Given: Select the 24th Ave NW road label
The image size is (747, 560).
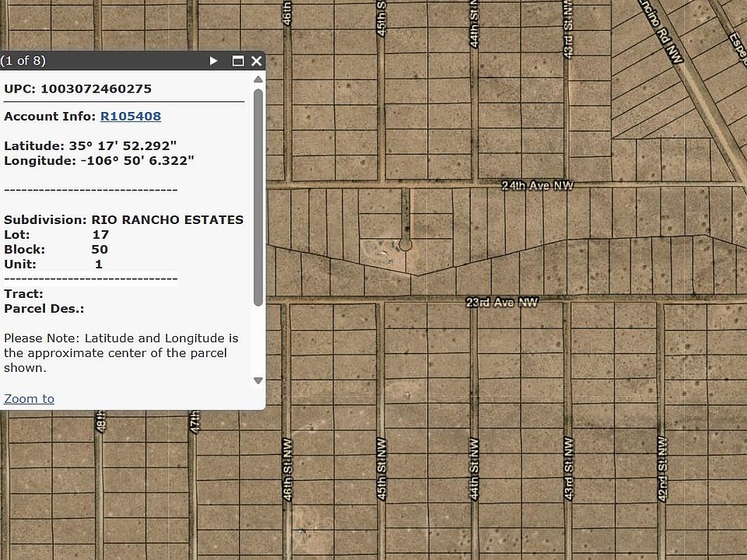Looking at the screenshot, I should 537,186.
